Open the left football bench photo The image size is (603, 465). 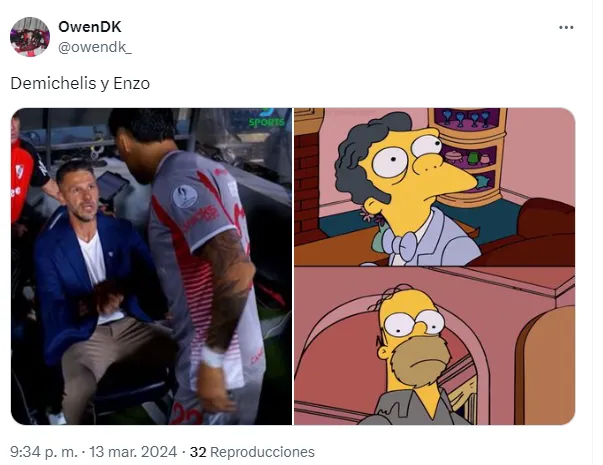point(151,266)
